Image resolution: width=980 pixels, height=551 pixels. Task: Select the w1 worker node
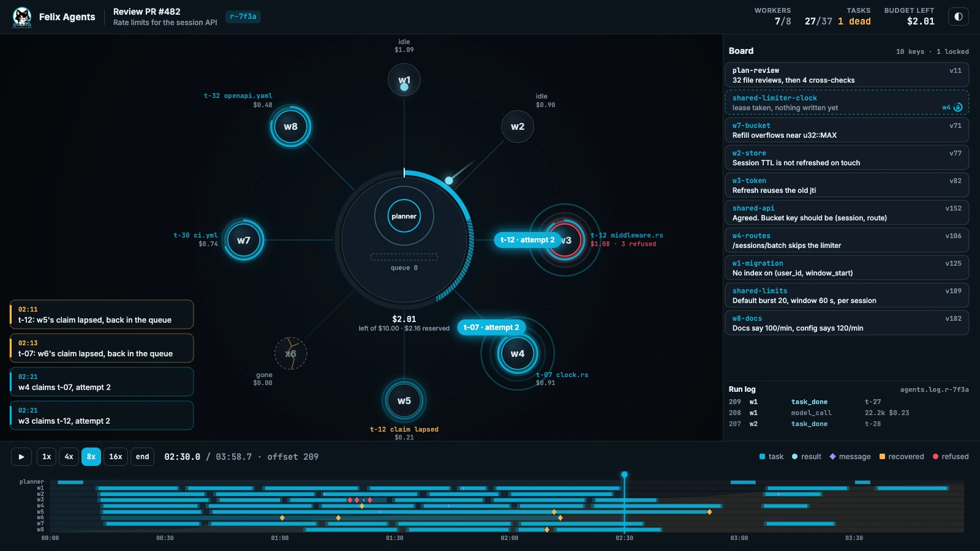pyautogui.click(x=404, y=80)
